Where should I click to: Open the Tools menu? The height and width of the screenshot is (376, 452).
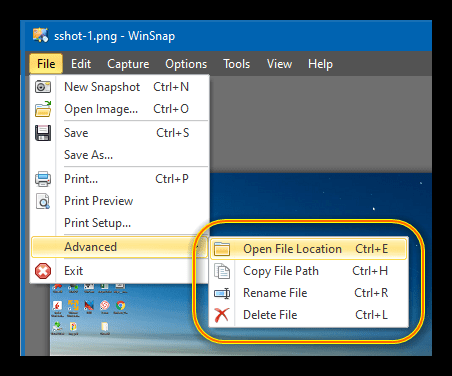237,64
